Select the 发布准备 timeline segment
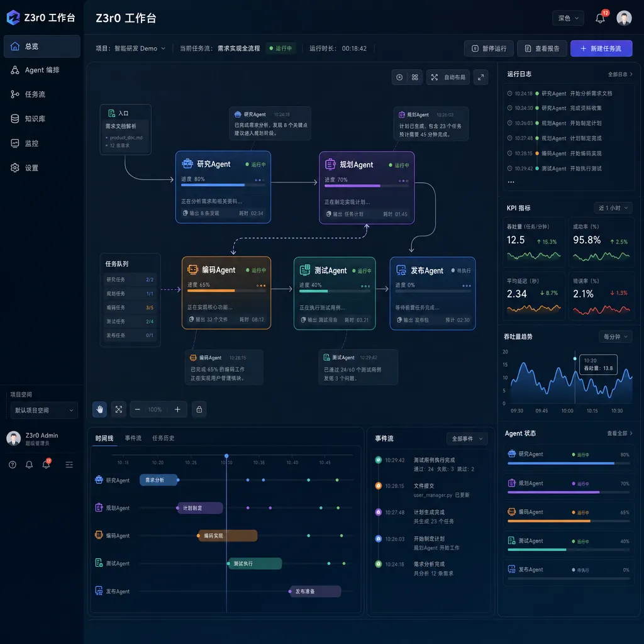The image size is (644, 644). (315, 591)
